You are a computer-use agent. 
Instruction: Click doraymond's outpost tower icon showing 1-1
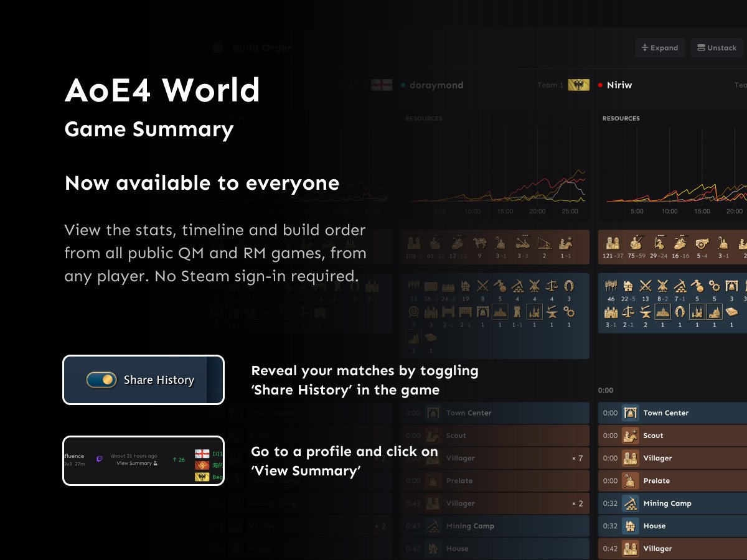click(x=517, y=312)
